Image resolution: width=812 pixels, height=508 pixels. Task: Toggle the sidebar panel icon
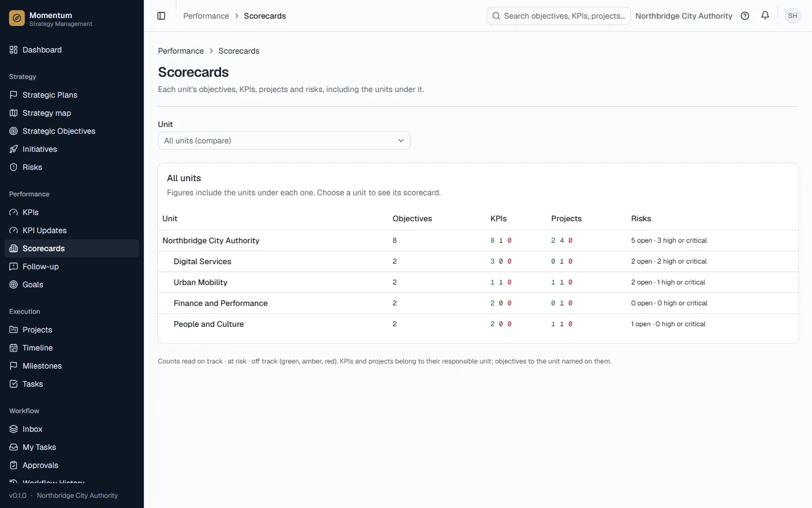[161, 16]
